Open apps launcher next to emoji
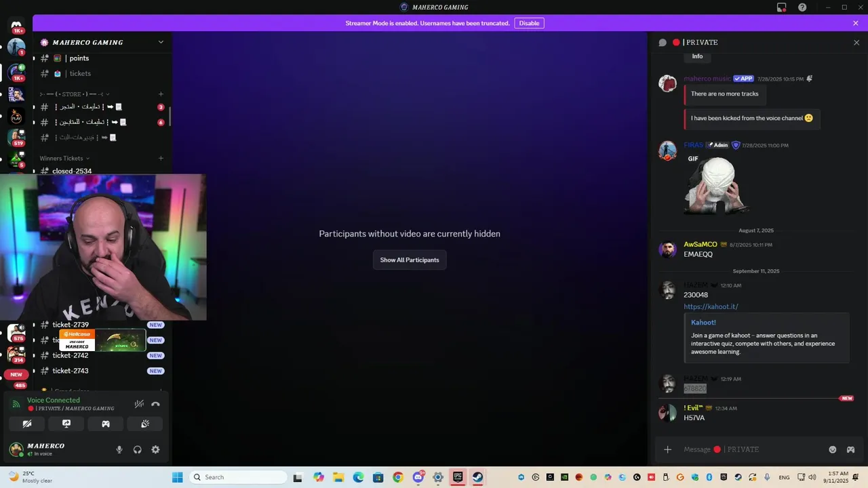Image resolution: width=868 pixels, height=488 pixels. click(850, 449)
